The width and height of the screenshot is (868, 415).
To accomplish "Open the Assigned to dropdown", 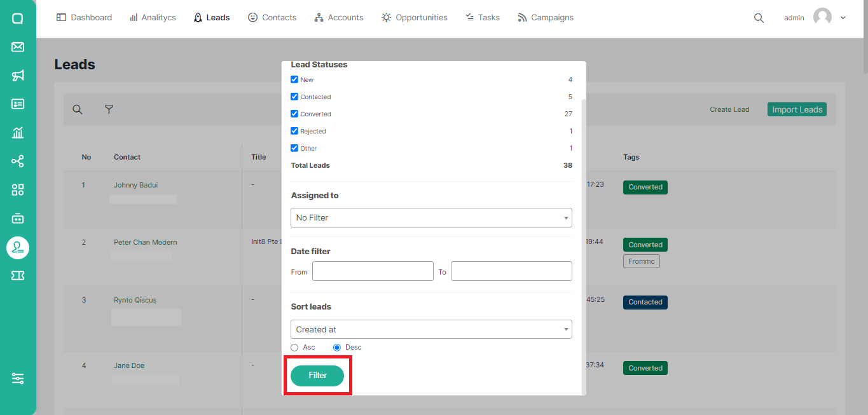I will coord(431,217).
